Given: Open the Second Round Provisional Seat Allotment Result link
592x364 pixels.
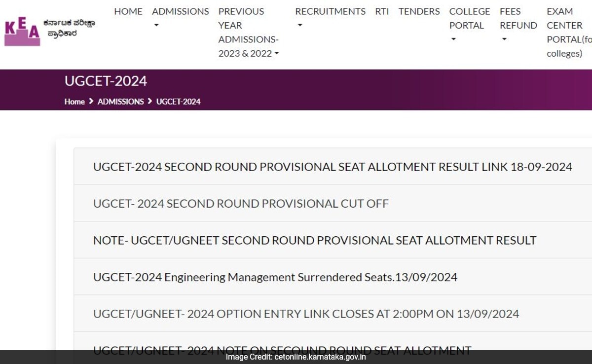Looking at the screenshot, I should click(332, 167).
